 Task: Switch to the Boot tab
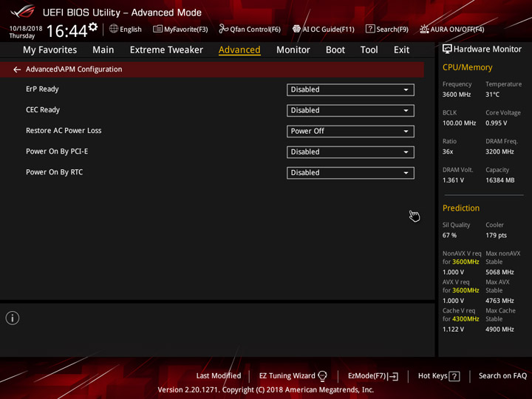335,50
